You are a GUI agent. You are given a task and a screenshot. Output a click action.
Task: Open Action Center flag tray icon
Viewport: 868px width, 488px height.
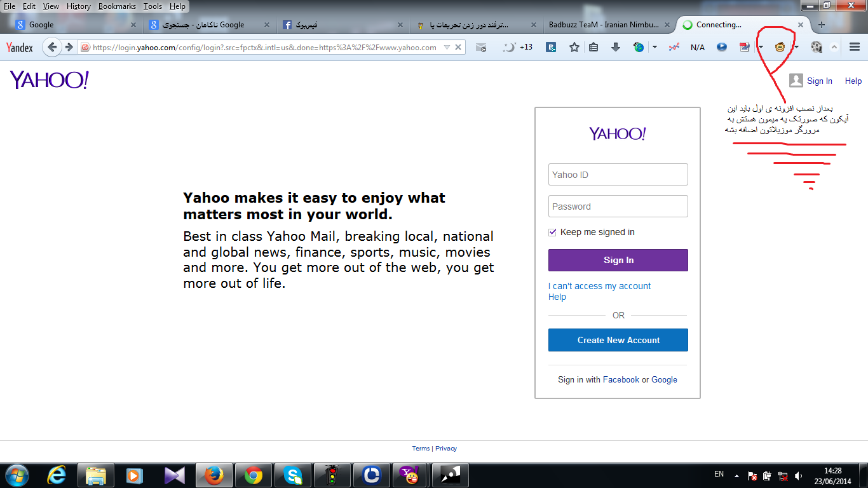[752, 475]
